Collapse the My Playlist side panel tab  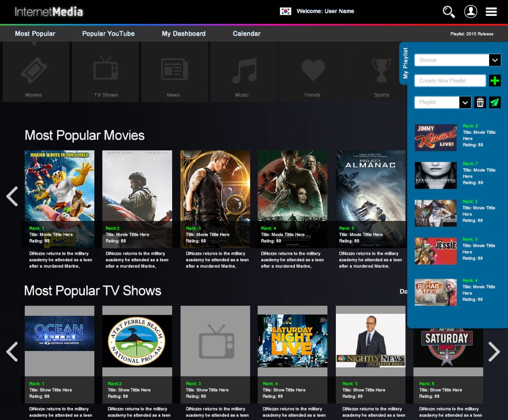click(x=405, y=63)
